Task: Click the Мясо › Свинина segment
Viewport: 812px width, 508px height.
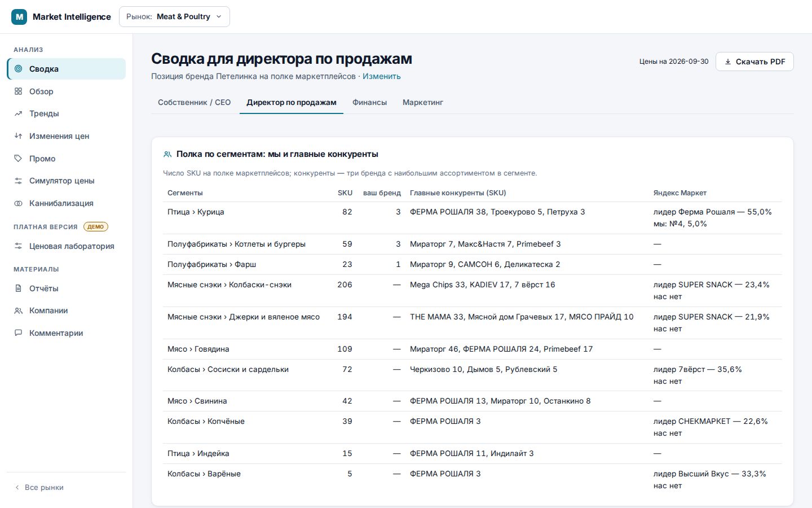Action: (x=197, y=401)
